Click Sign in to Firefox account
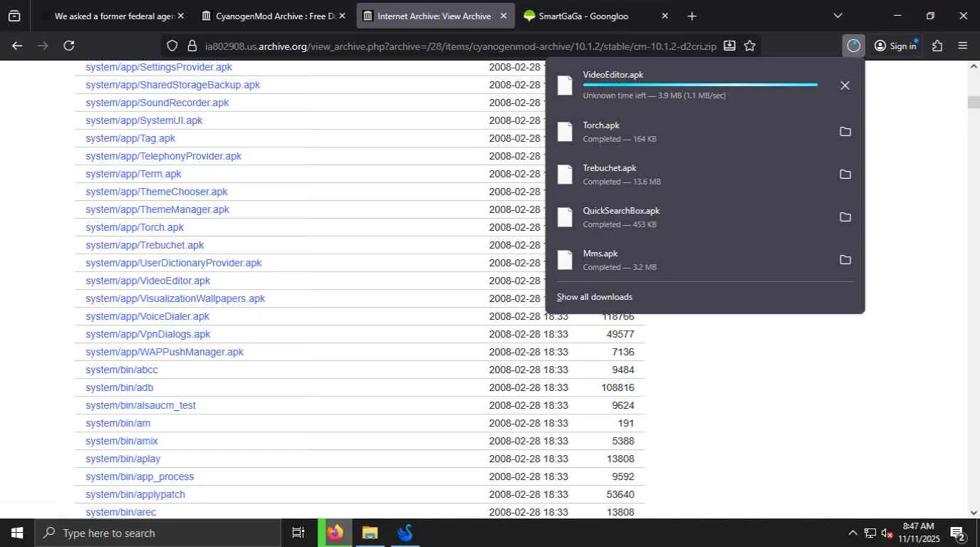Viewport: 980px width, 547px height. (x=895, y=46)
